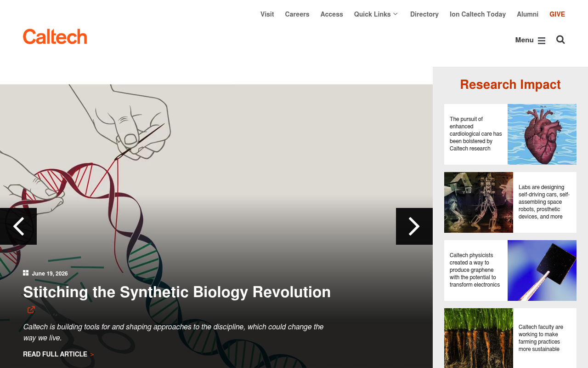Click the article summary about synthetic biology
This screenshot has height=368, width=588.
(x=174, y=332)
